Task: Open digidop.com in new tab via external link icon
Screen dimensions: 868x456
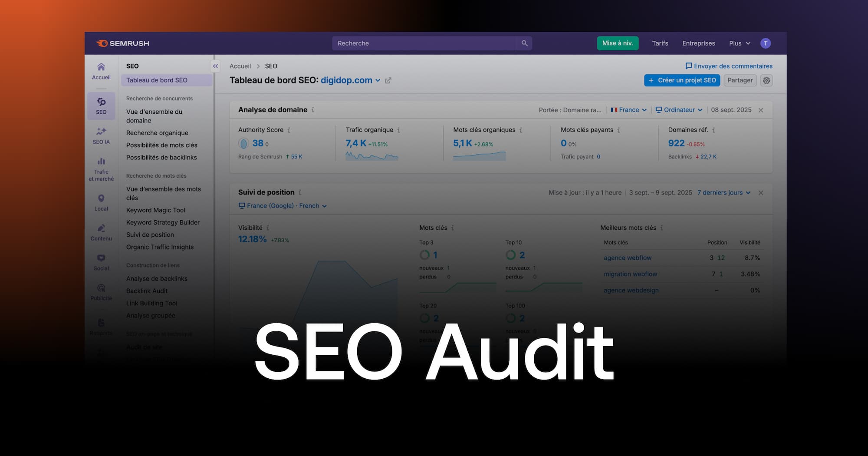Action: 388,80
